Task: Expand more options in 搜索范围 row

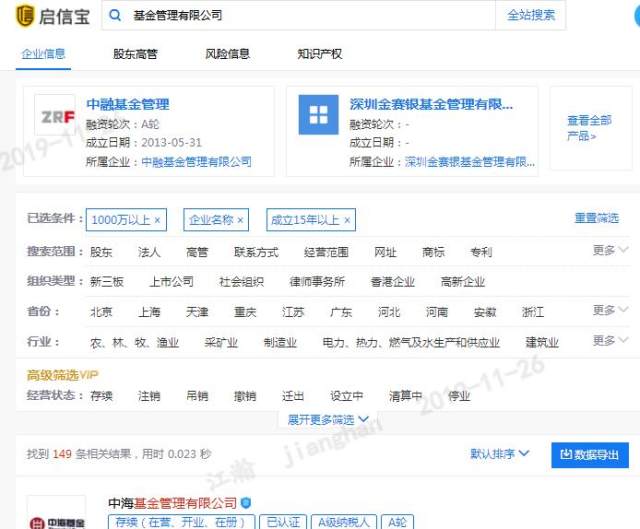Action: tap(610, 250)
